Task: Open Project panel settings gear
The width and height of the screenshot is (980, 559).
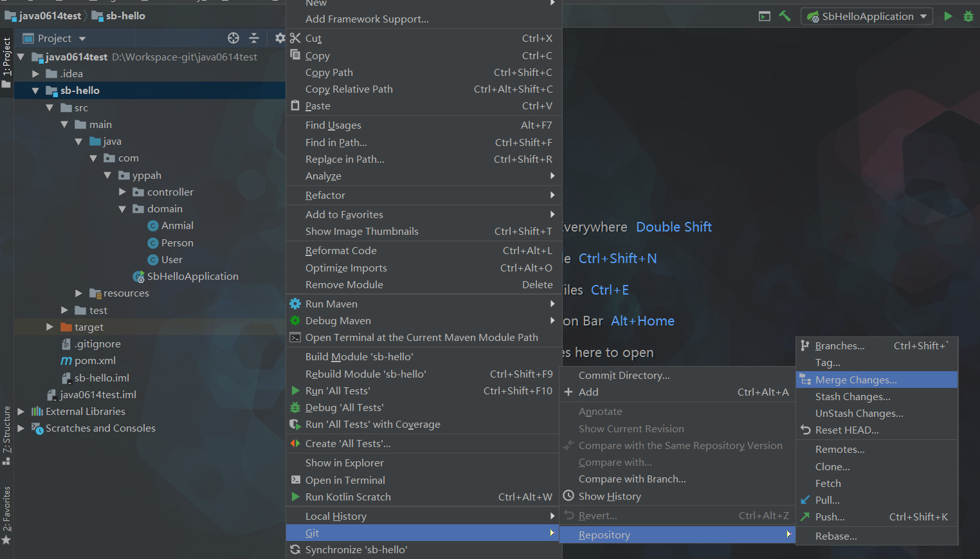Action: [280, 38]
